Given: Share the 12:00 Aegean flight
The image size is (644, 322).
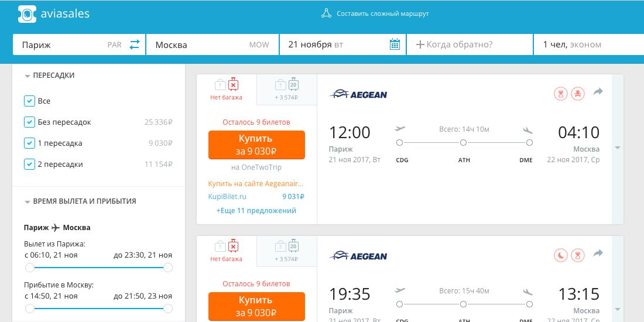Looking at the screenshot, I should click(598, 91).
